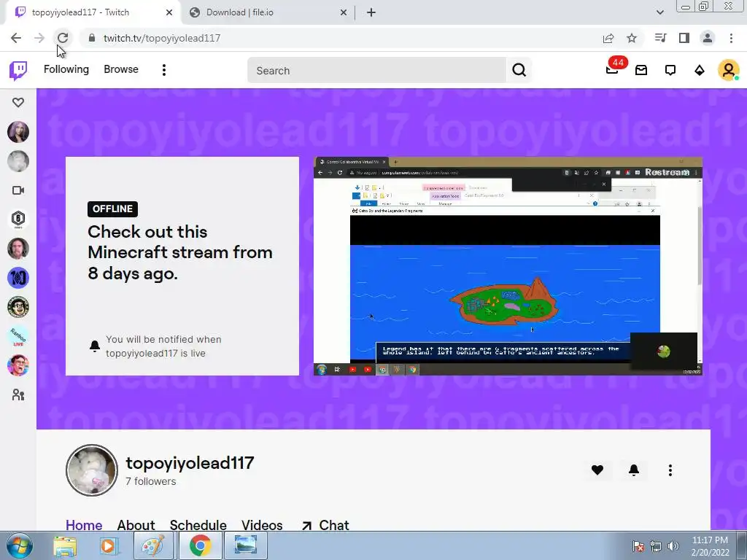Viewport: 747px width, 560px height.
Task: Open the red-haired cartoon channel avatar
Action: 18,366
